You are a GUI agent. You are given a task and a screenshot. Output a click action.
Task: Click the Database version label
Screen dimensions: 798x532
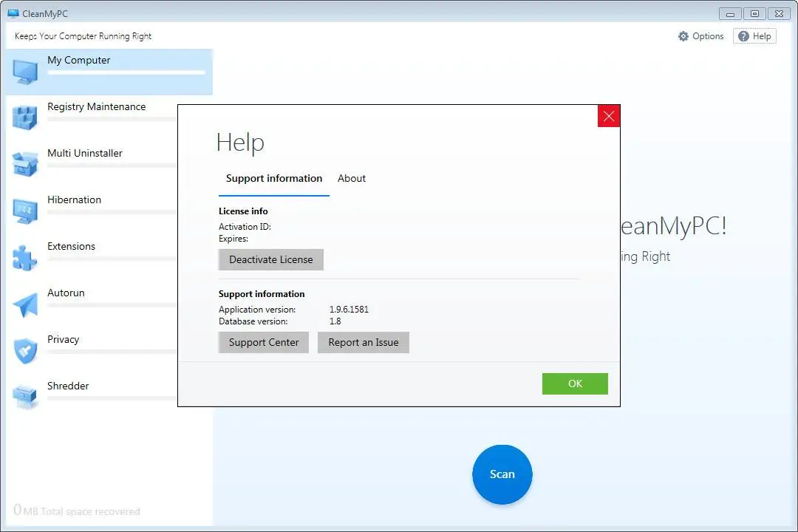253,321
